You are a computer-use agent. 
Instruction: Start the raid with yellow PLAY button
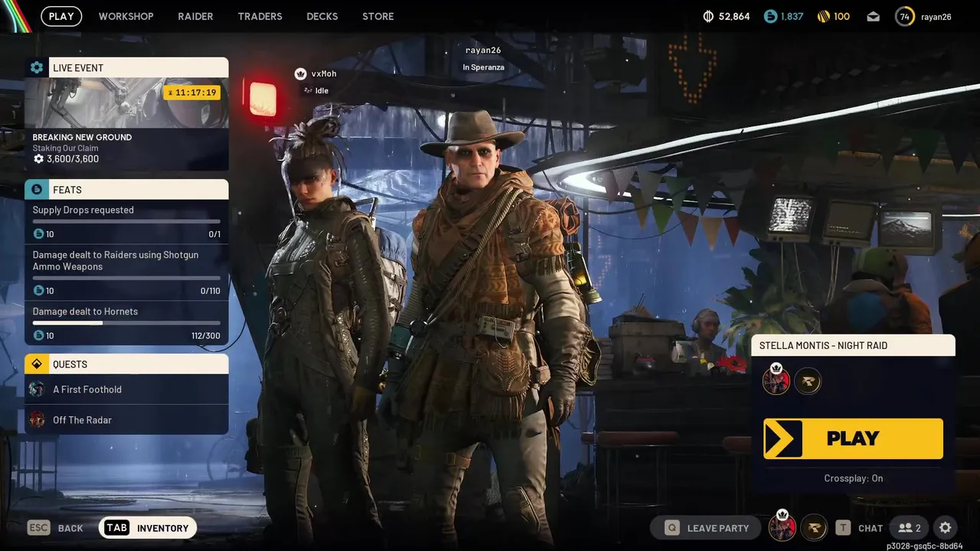853,439
